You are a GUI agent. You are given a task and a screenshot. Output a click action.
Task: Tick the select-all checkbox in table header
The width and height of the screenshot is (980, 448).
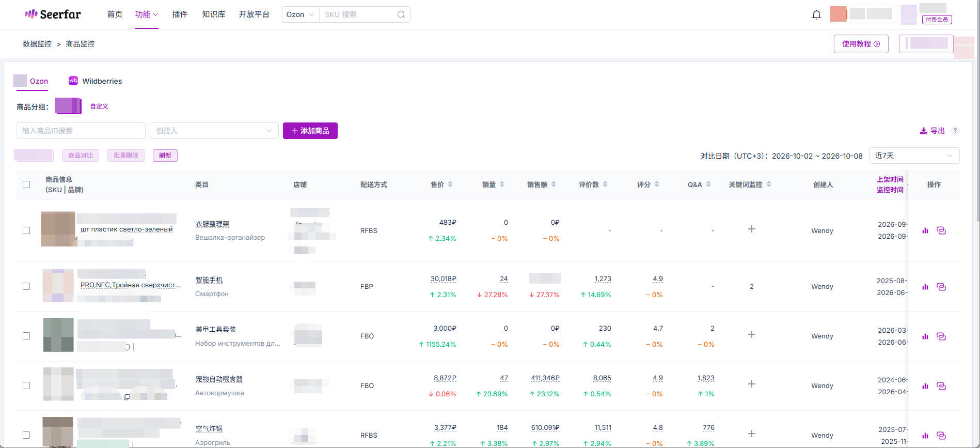coord(26,184)
